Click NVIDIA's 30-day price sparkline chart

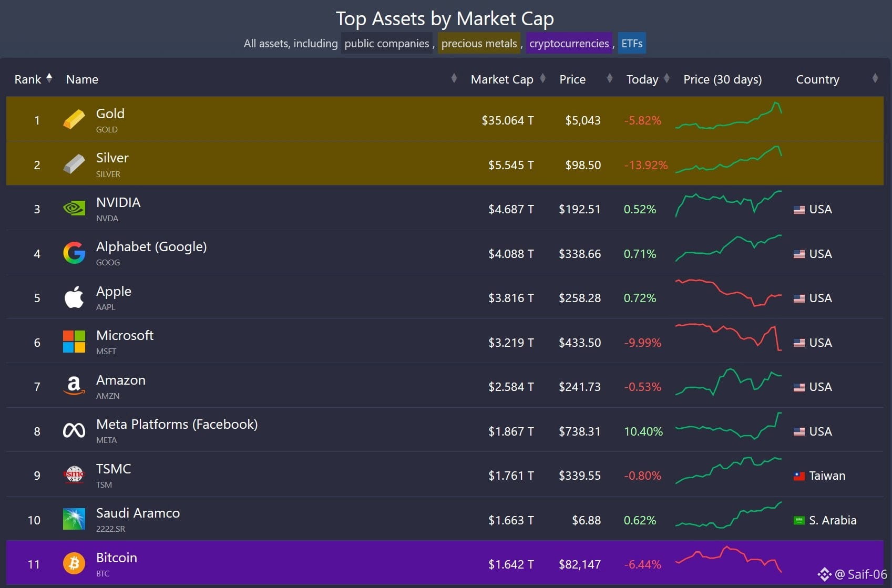coord(728,204)
